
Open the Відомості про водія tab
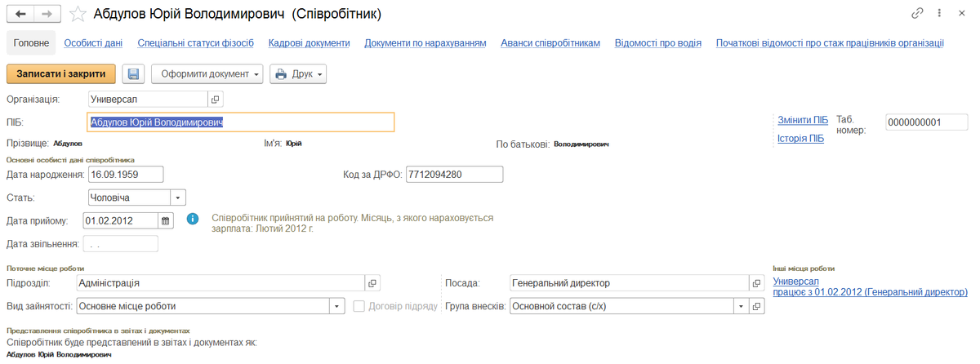click(658, 42)
